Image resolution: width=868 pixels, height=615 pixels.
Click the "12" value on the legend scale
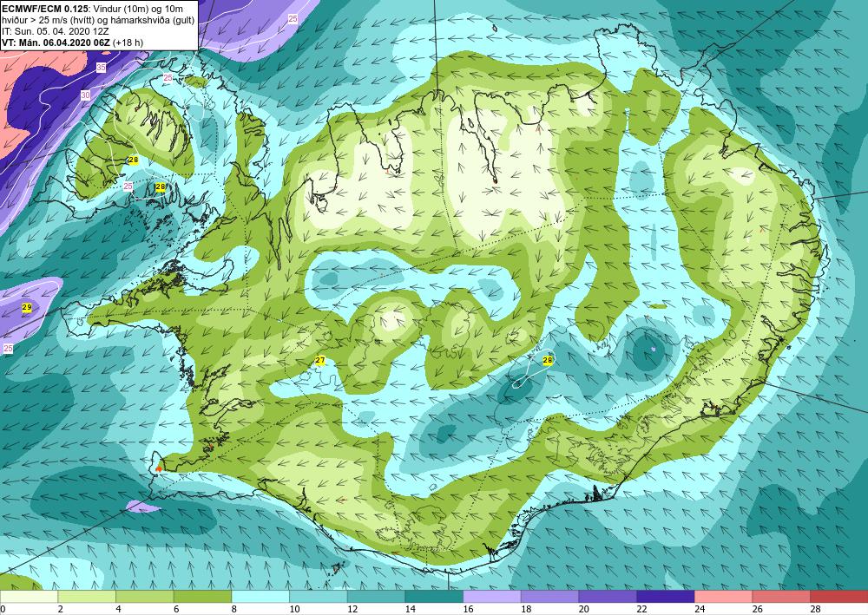(352, 609)
